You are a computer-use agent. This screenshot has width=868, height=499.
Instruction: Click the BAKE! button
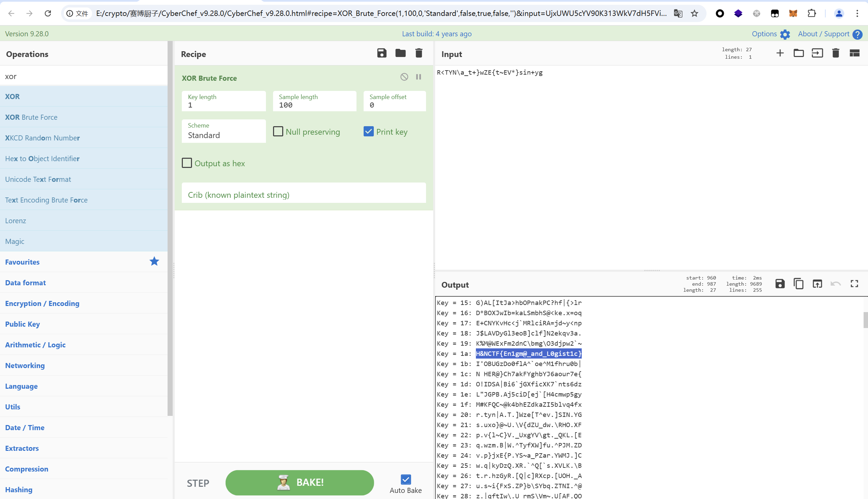(300, 483)
